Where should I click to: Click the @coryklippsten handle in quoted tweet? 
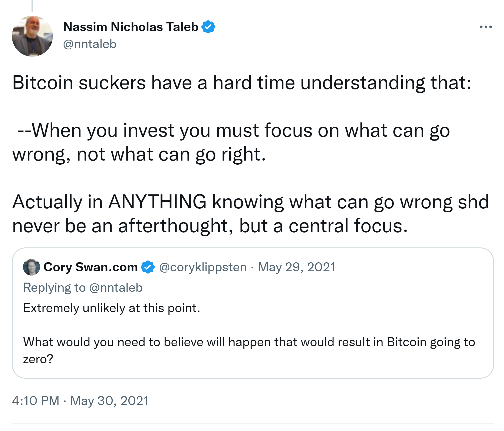[x=203, y=267]
